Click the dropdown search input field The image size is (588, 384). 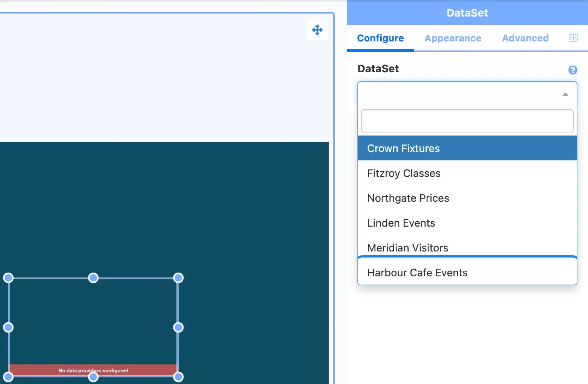point(467,121)
